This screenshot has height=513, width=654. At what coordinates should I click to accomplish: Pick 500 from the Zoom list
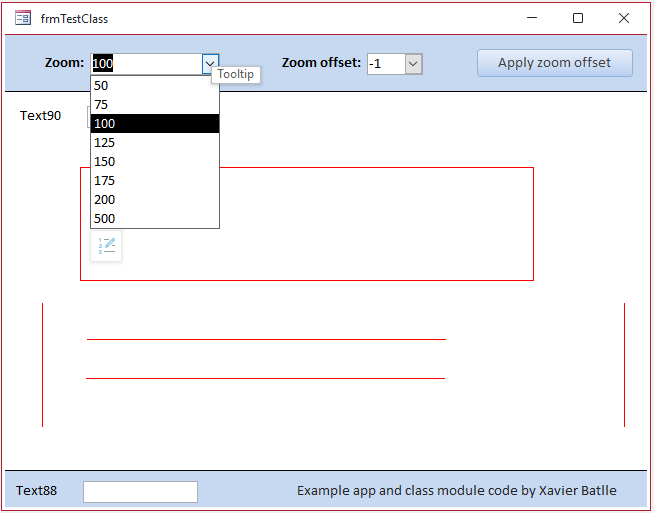coord(155,219)
